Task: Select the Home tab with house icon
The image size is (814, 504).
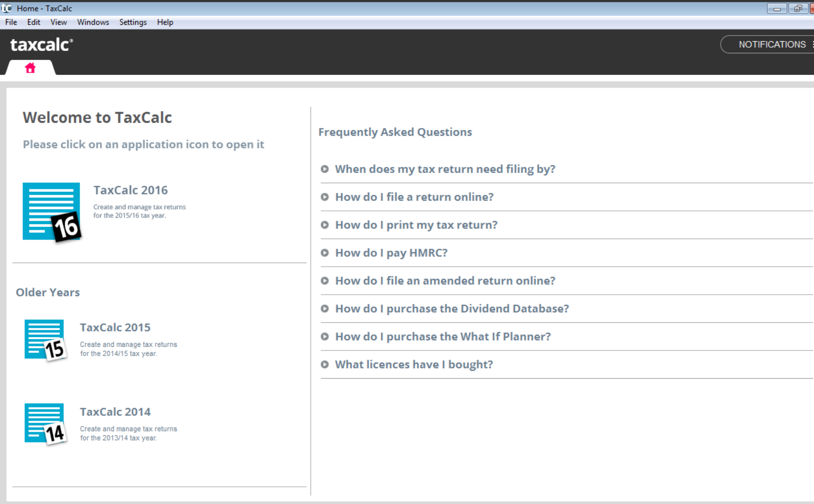Action: pos(30,68)
